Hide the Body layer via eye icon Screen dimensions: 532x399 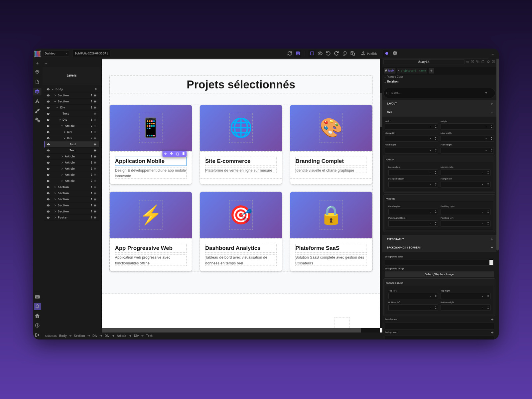(48, 89)
